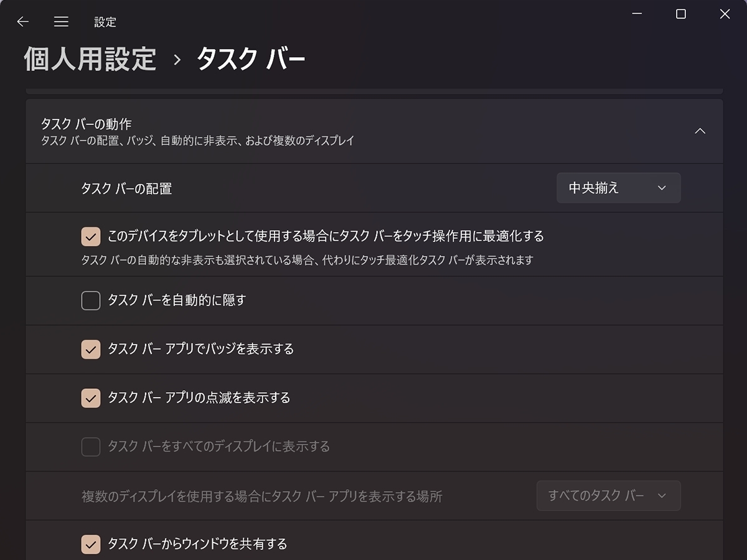Click タスク バーをすべてのディスプレイに表示する checkbox
This screenshot has width=747, height=560.
[91, 447]
